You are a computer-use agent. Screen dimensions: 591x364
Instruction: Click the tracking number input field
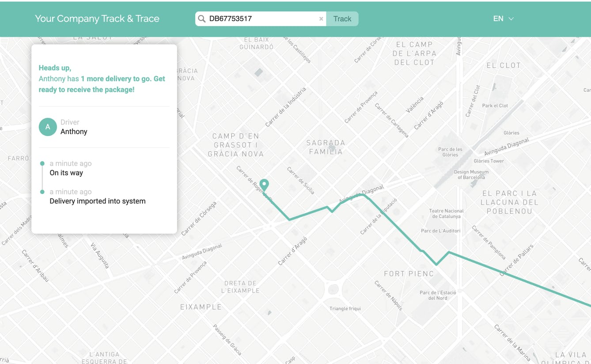261,19
